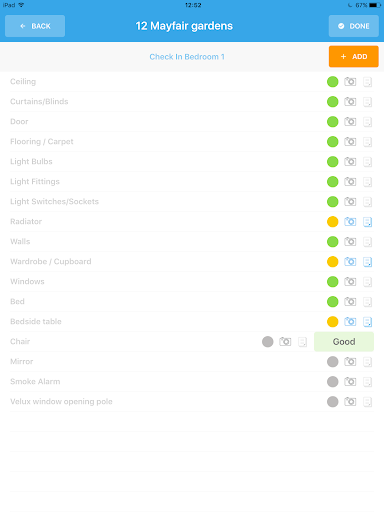384x512 pixels.
Task: Toggle grey condition dot for Mirror
Action: pyautogui.click(x=332, y=362)
